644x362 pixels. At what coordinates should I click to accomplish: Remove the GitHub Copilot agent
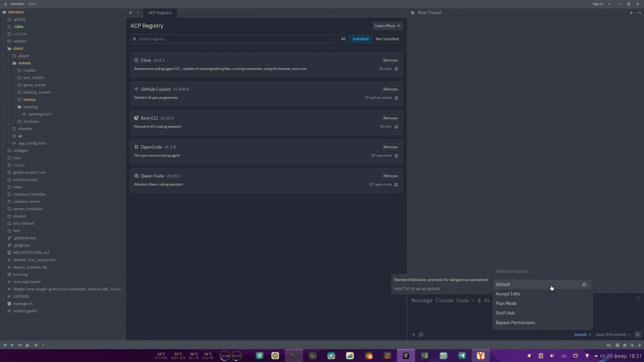pos(390,89)
